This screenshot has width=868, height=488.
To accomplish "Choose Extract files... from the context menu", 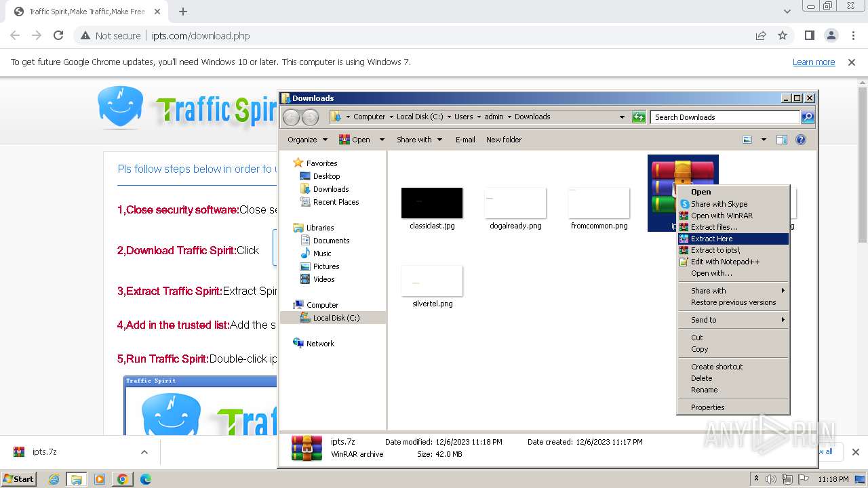I will 733,227.
